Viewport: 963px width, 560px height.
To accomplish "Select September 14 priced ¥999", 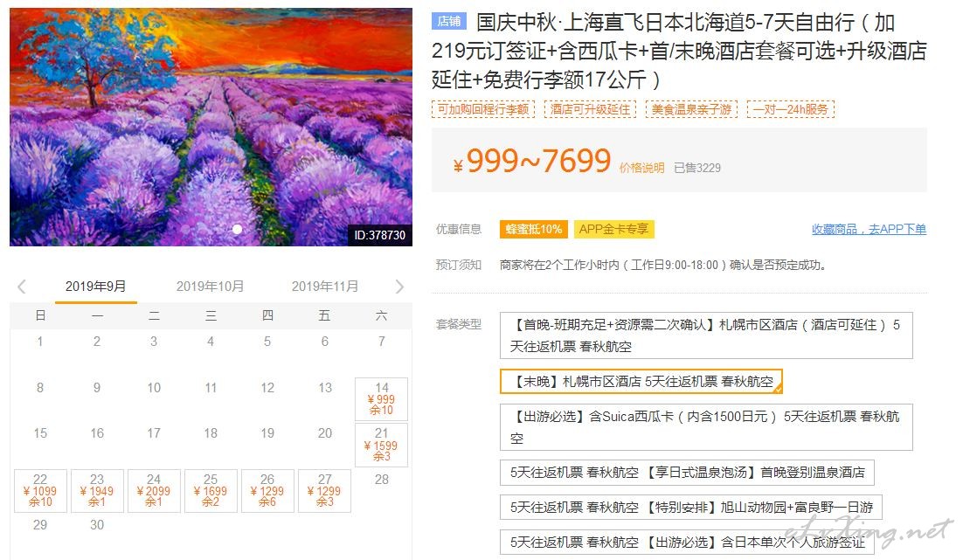I will click(x=381, y=399).
